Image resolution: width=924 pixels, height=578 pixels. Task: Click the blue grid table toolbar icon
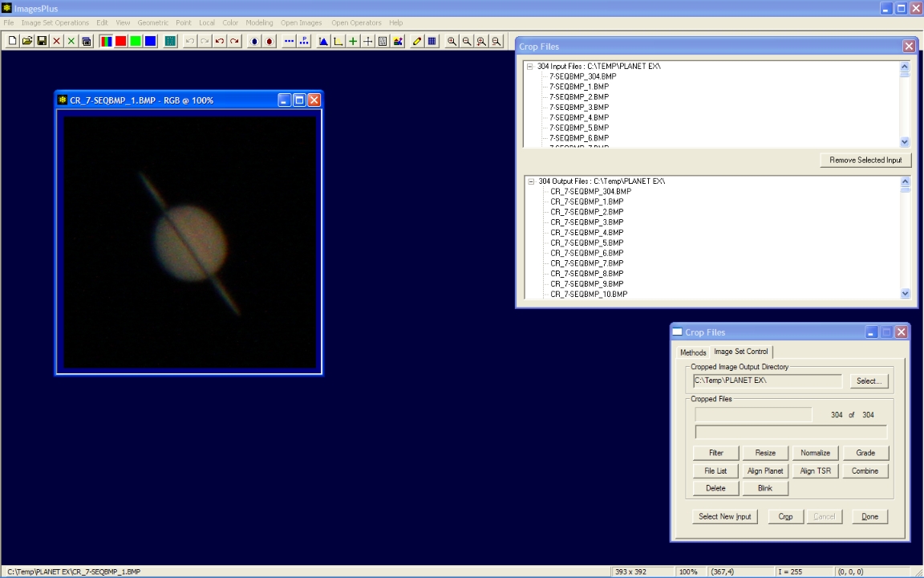pyautogui.click(x=432, y=41)
